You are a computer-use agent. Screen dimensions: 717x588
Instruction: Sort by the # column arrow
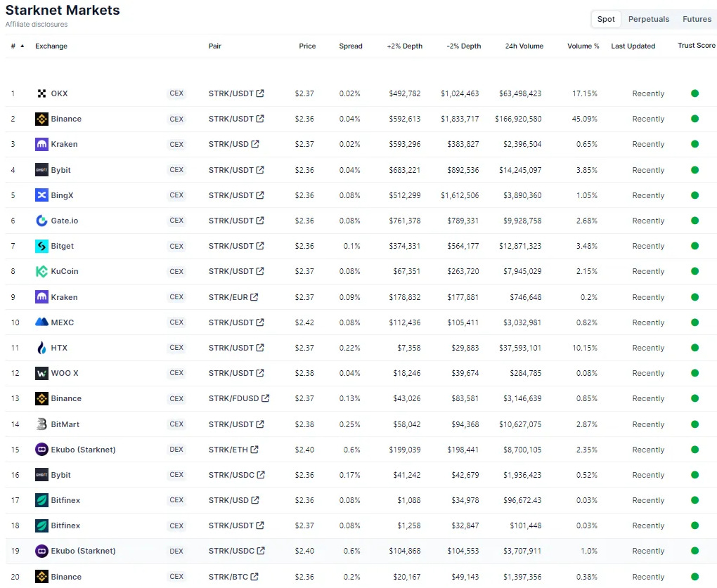(22, 46)
